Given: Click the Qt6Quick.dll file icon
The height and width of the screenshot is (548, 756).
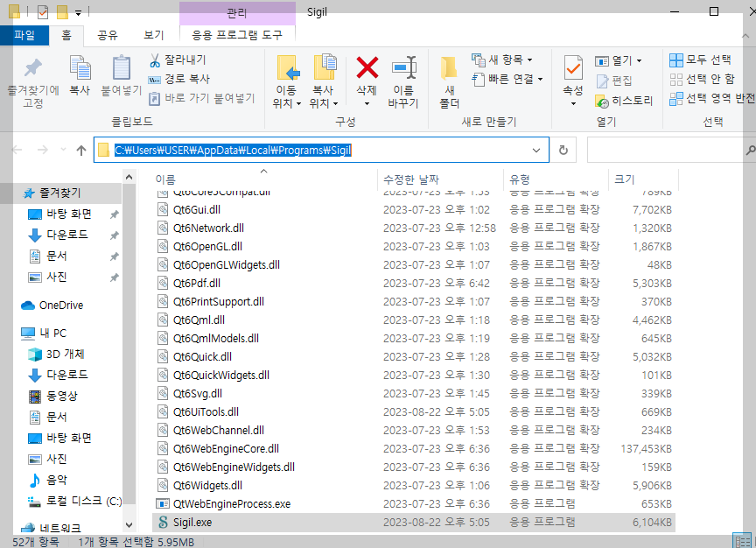Looking at the screenshot, I should 163,357.
